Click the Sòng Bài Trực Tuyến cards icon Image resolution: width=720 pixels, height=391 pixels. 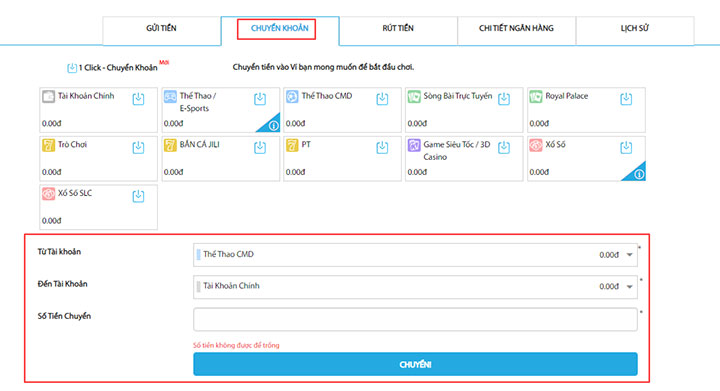click(x=414, y=96)
